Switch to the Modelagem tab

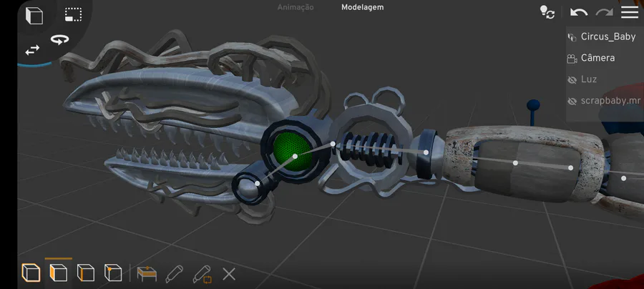(362, 7)
